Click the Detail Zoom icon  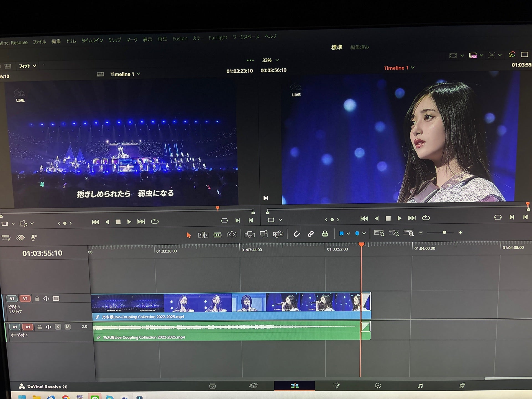pyautogui.click(x=394, y=233)
